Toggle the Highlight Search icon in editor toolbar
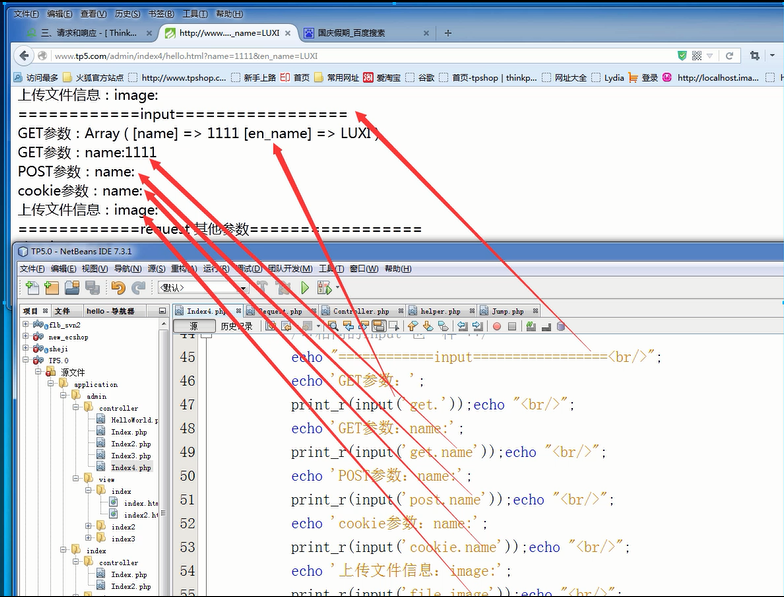 pos(379,326)
